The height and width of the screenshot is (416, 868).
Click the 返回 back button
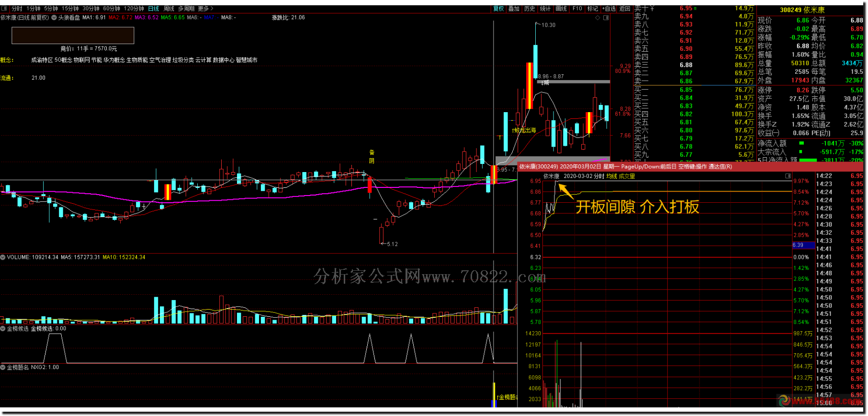pyautogui.click(x=625, y=9)
